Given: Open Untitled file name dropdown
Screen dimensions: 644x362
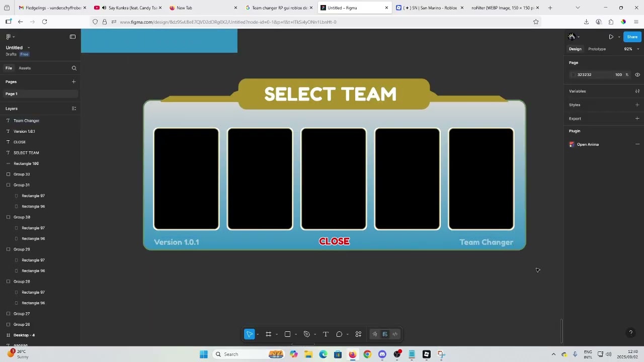Looking at the screenshot, I should click(x=29, y=48).
